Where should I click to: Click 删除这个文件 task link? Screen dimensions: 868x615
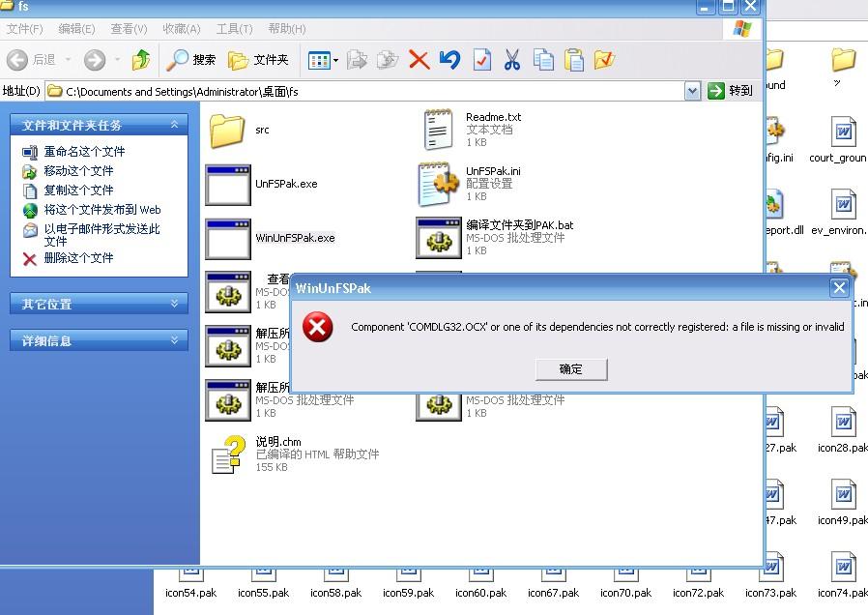78,258
